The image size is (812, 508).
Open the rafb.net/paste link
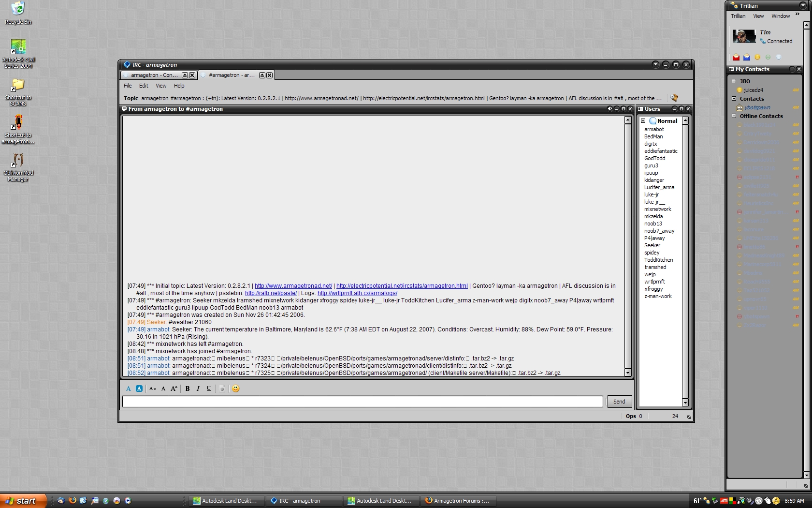pyautogui.click(x=271, y=293)
